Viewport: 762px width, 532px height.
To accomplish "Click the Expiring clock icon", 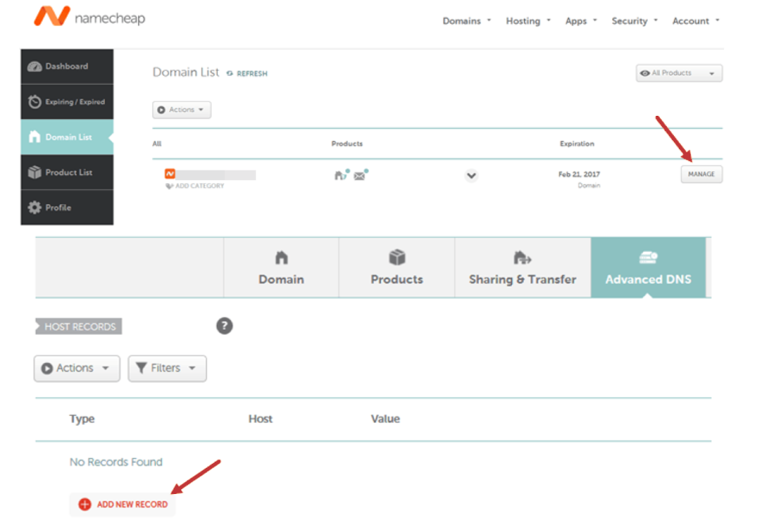I will click(x=35, y=102).
